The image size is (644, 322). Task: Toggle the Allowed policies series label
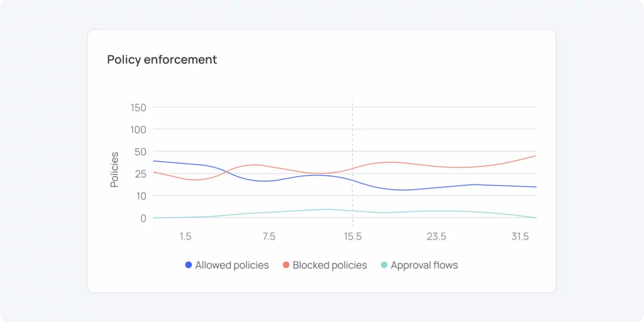pos(232,265)
